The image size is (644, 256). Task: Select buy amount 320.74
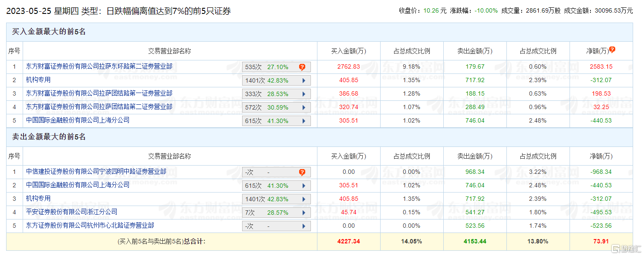[349, 107]
